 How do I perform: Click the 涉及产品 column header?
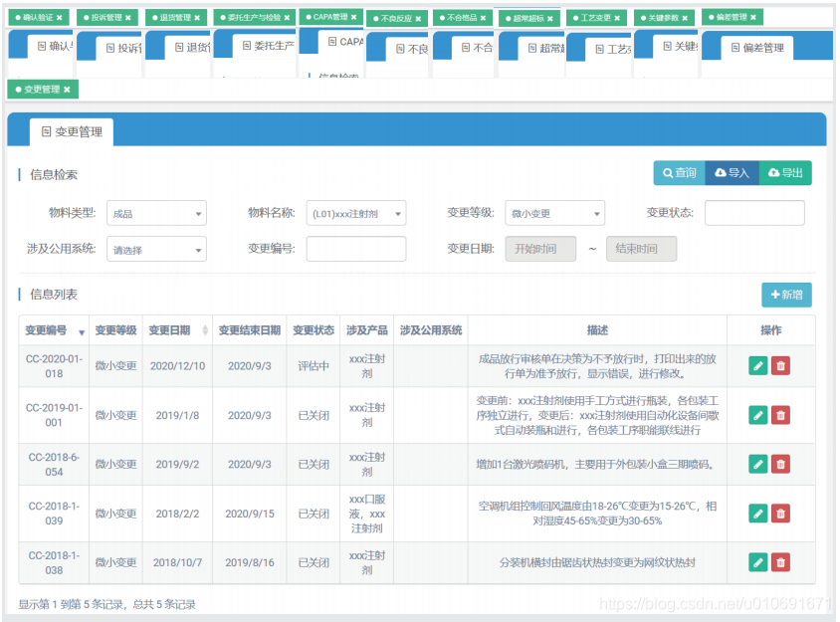pos(367,330)
